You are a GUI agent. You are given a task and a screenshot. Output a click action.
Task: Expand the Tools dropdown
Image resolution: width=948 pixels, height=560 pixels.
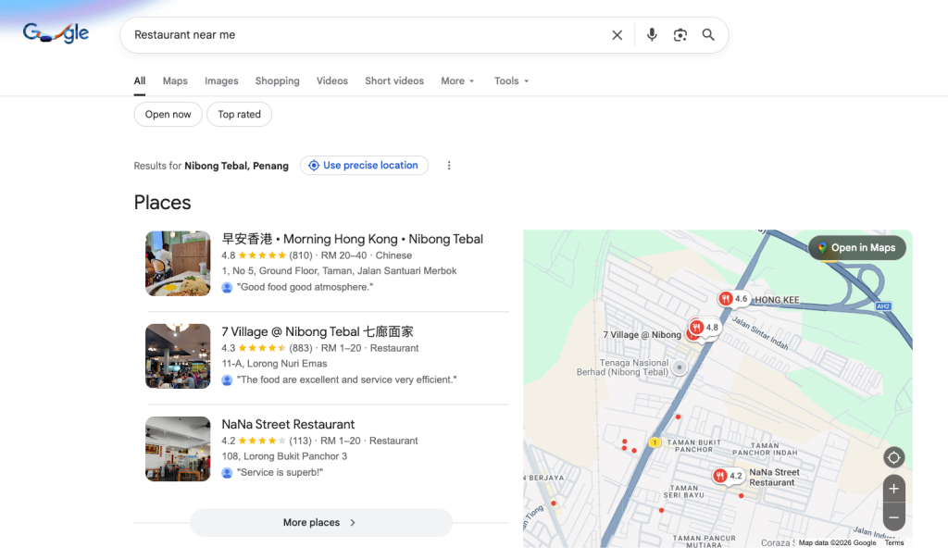click(x=511, y=81)
